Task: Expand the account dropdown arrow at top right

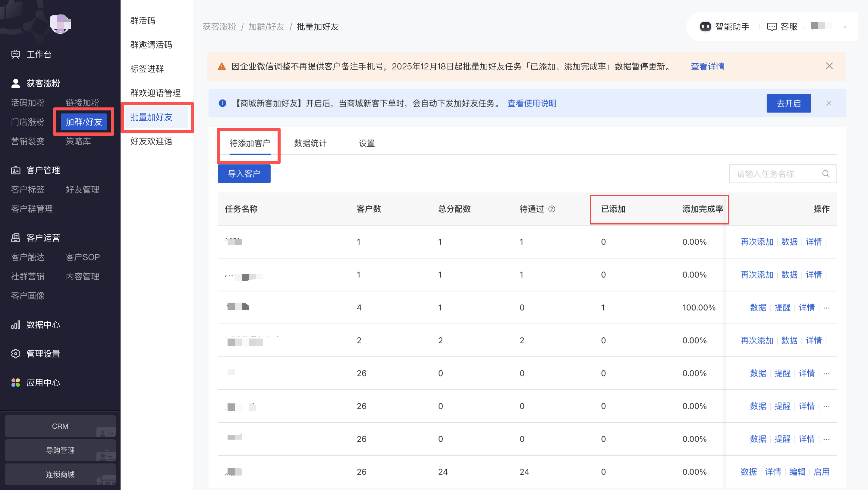Action: [845, 27]
